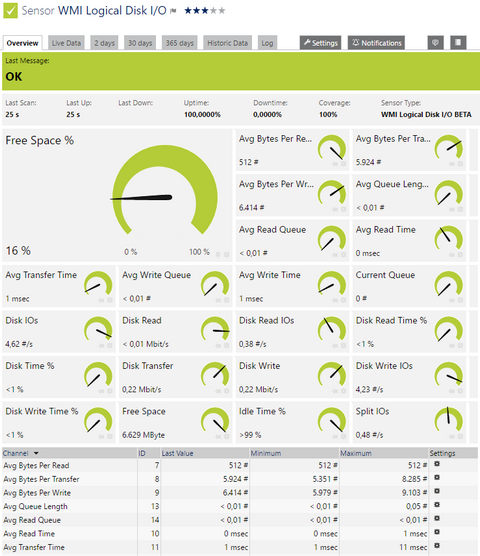Set priority to the fifth star
Screen dimensions: 480x556
pyautogui.click(x=222, y=11)
